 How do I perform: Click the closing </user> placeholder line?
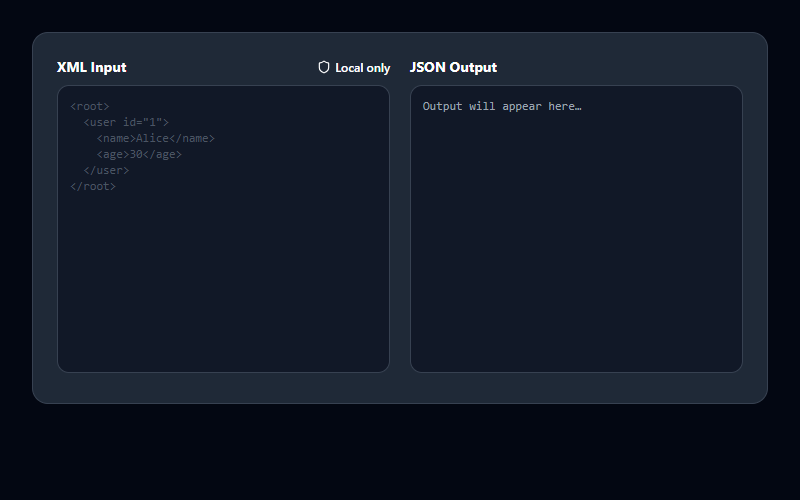click(106, 170)
